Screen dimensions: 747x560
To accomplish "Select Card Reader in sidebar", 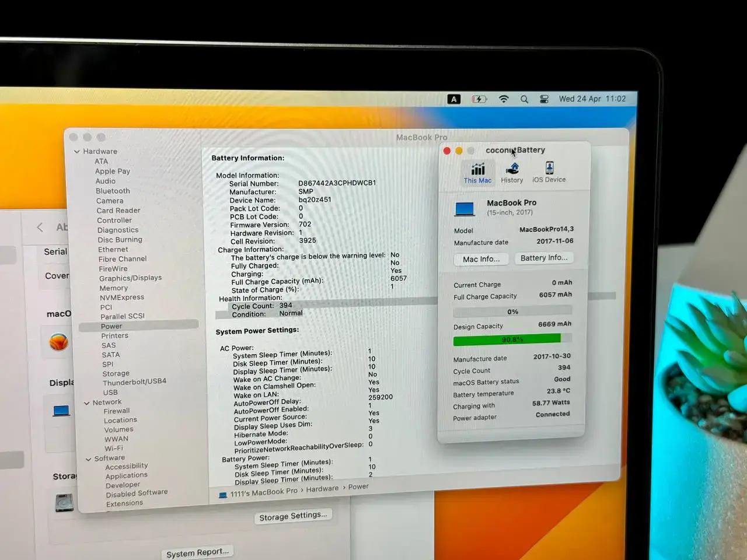I will coord(118,211).
